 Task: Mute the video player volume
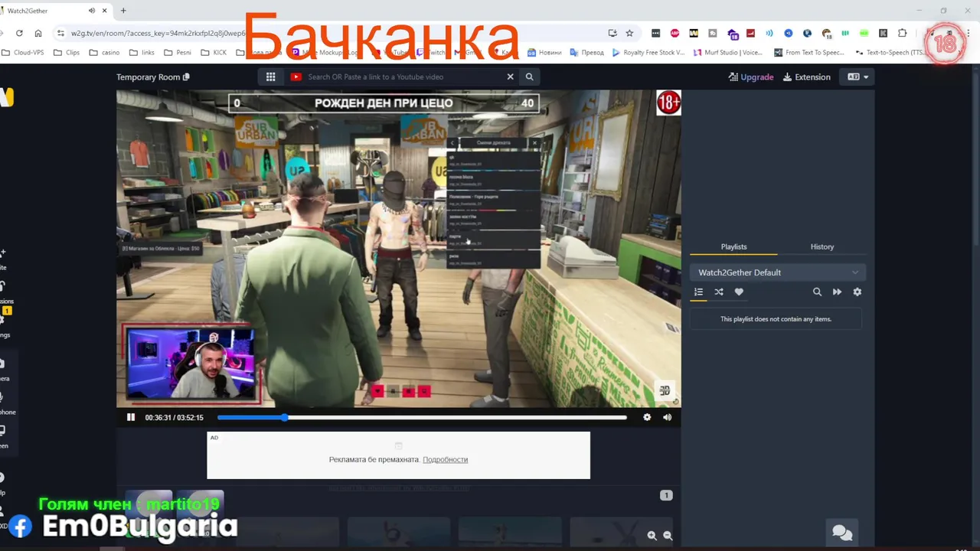[x=667, y=417]
